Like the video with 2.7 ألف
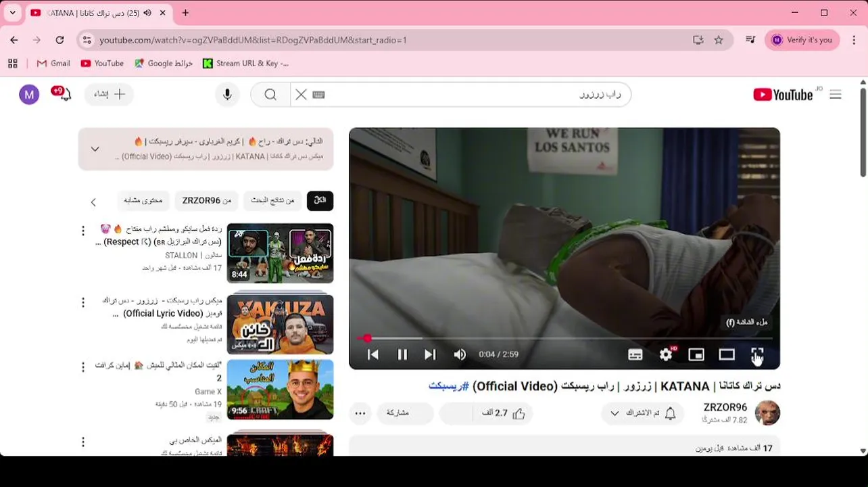Image resolution: width=868 pixels, height=487 pixels. 503,413
